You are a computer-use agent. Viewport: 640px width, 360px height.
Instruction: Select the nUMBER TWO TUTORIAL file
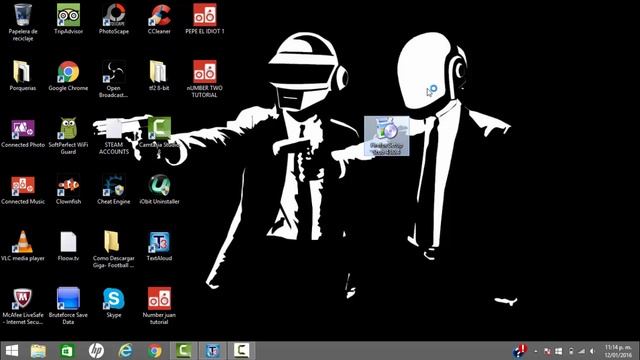(204, 79)
